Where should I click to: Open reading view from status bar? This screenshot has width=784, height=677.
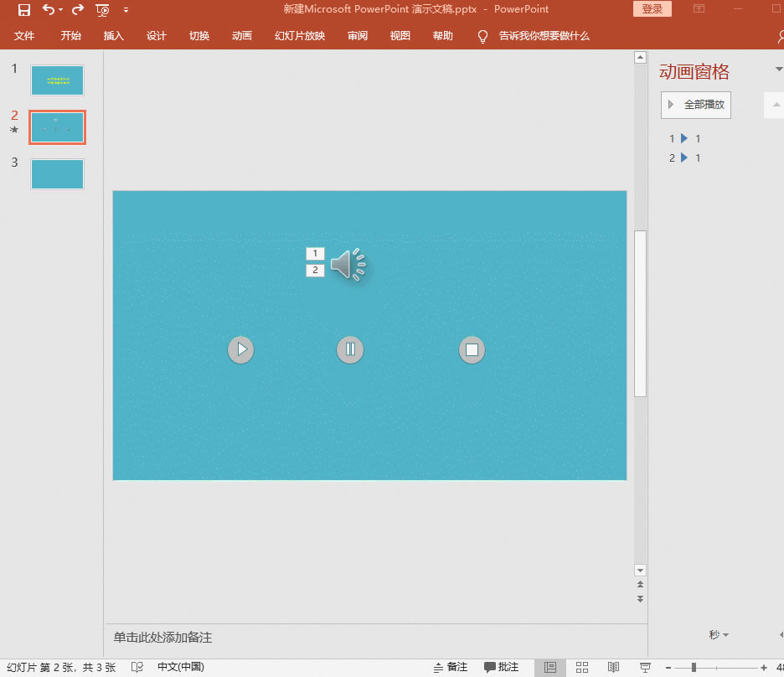[x=613, y=667]
